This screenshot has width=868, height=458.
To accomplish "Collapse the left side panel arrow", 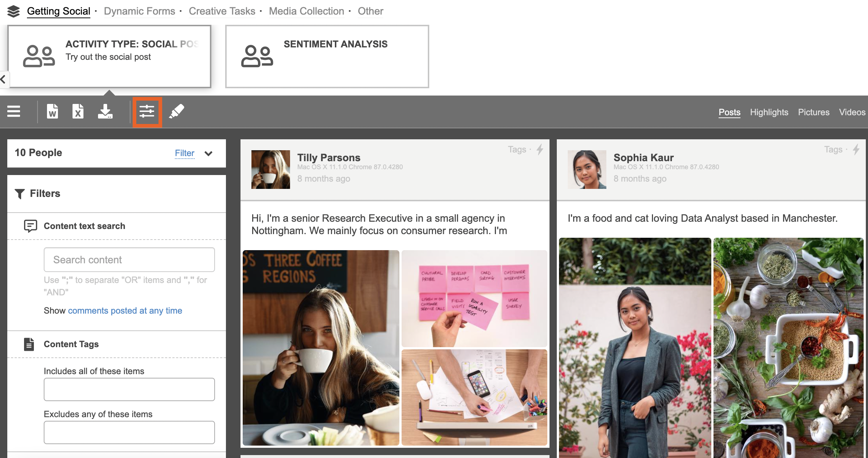I will [3, 79].
